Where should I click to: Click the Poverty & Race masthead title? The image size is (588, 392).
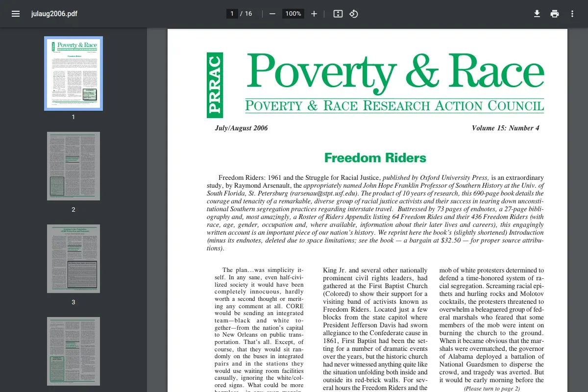tap(395, 73)
